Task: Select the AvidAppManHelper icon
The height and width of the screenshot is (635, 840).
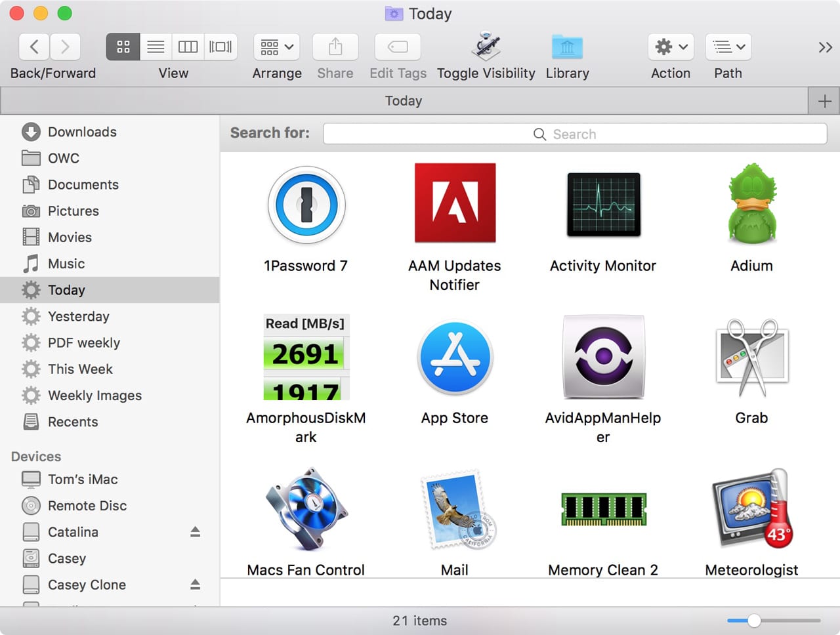Action: point(603,357)
